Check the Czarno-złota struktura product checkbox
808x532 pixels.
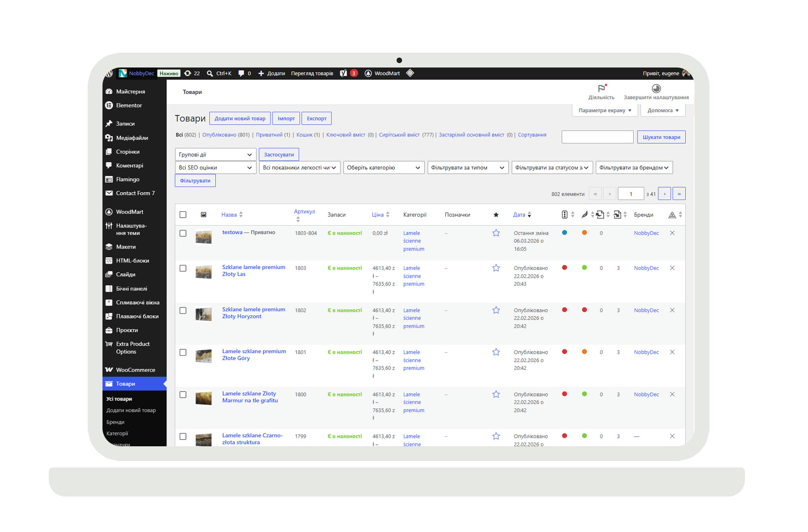coord(183,437)
